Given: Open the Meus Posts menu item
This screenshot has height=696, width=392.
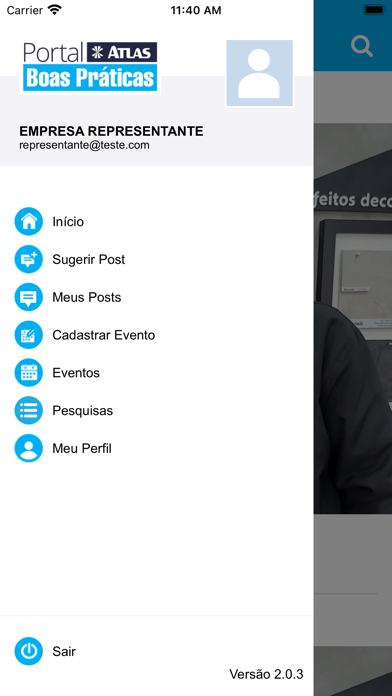Looking at the screenshot, I should click(87, 297).
